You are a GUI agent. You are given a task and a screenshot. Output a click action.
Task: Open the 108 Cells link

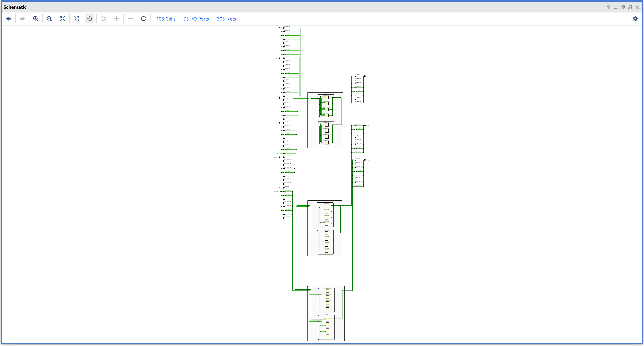[x=166, y=19]
